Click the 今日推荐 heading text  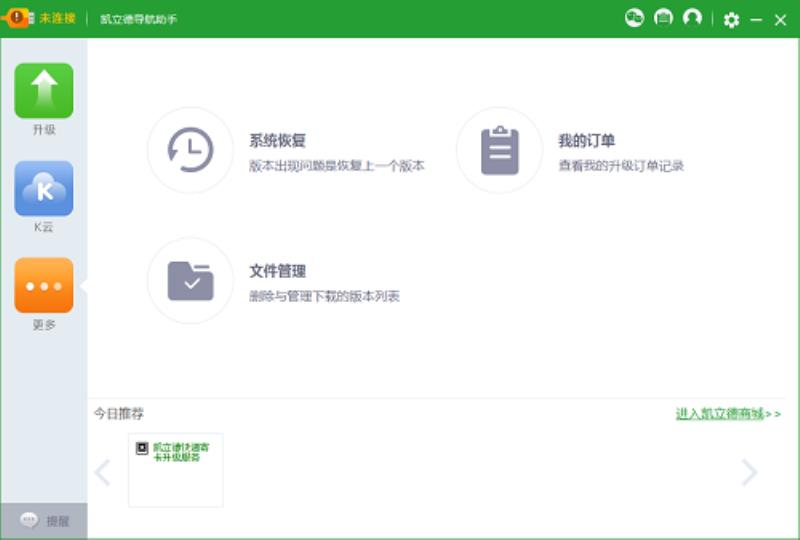click(119, 413)
